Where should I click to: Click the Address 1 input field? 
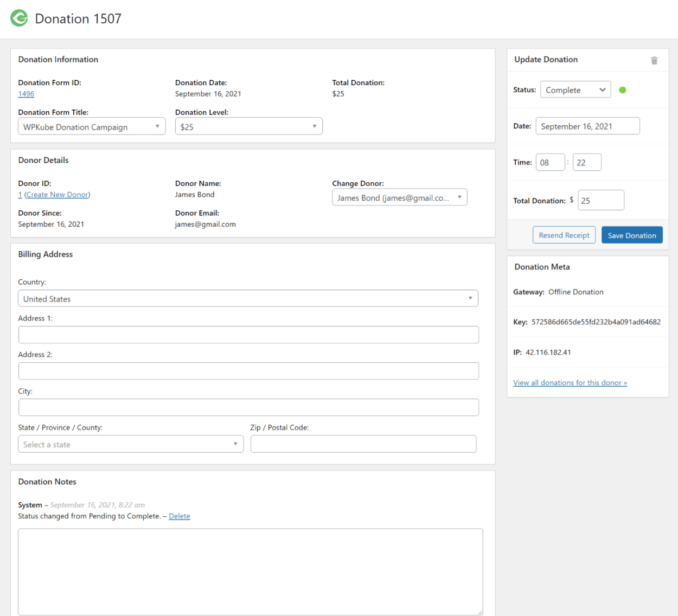pyautogui.click(x=248, y=335)
